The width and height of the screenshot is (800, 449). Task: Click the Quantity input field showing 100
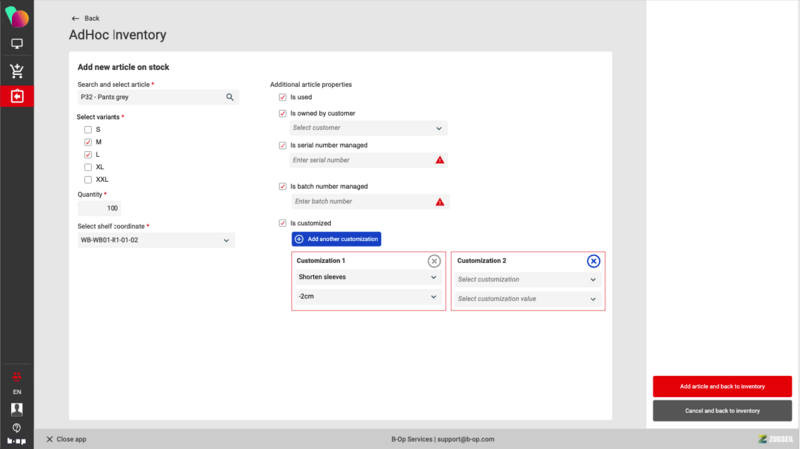coord(99,208)
